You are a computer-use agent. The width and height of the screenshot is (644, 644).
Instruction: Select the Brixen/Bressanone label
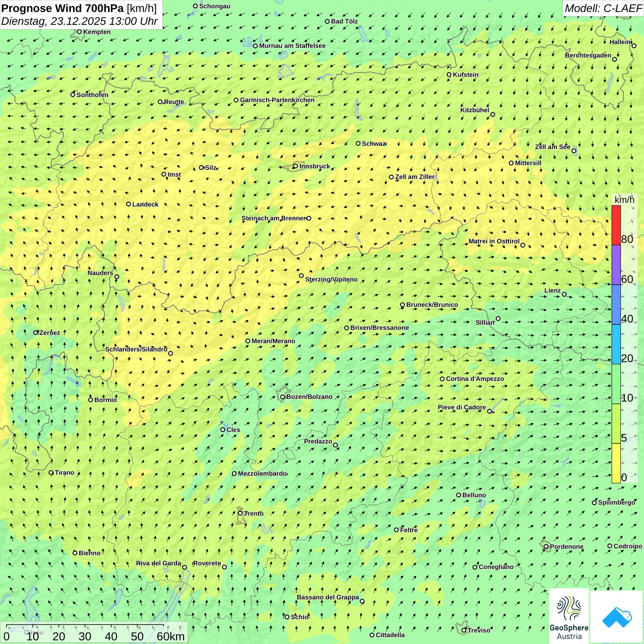click(379, 328)
